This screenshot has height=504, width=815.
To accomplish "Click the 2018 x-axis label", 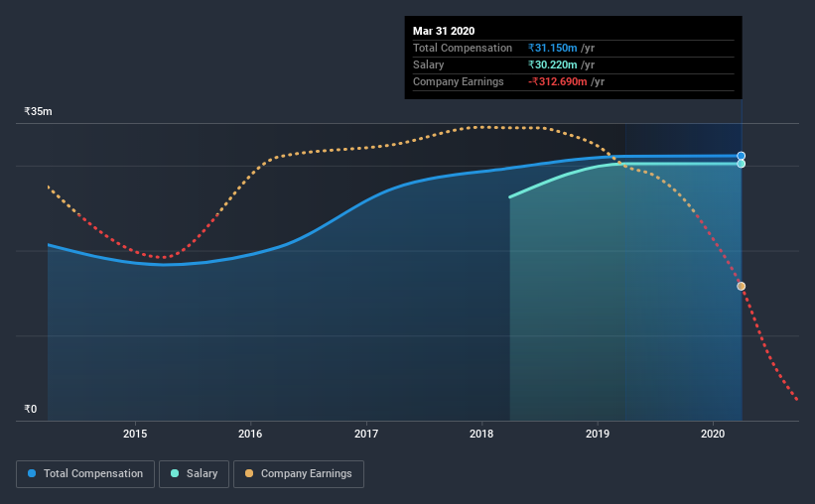I will [481, 434].
